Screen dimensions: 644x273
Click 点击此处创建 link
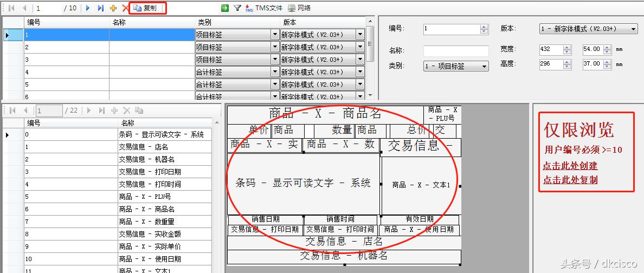tap(570, 166)
